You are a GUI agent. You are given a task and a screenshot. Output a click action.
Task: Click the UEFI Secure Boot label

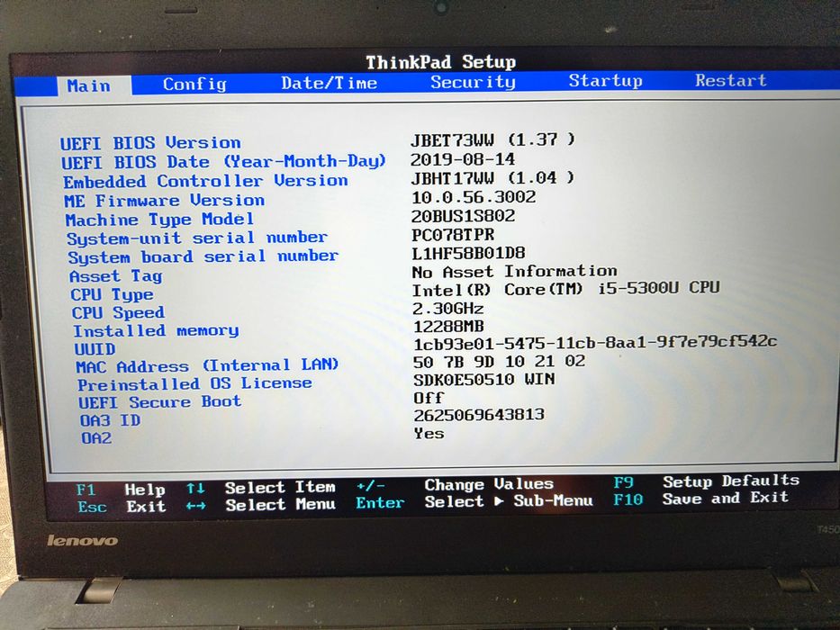coord(159,401)
